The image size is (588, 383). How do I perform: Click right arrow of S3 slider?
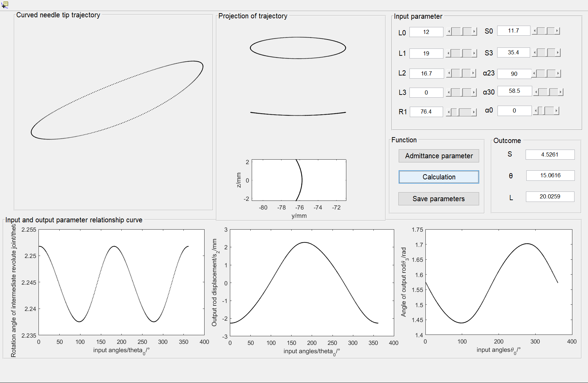tap(557, 53)
